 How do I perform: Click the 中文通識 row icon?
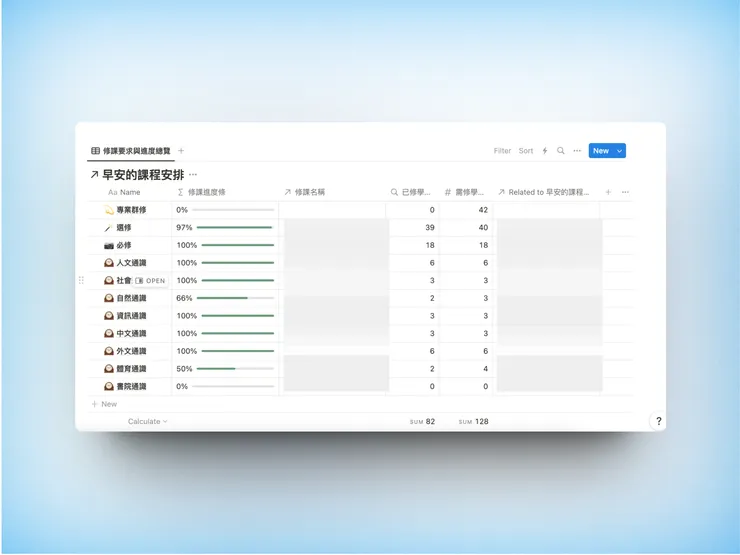(x=109, y=334)
